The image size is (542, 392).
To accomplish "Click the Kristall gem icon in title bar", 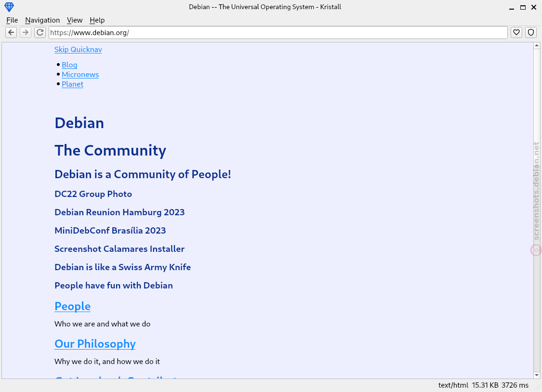I will (x=9, y=7).
